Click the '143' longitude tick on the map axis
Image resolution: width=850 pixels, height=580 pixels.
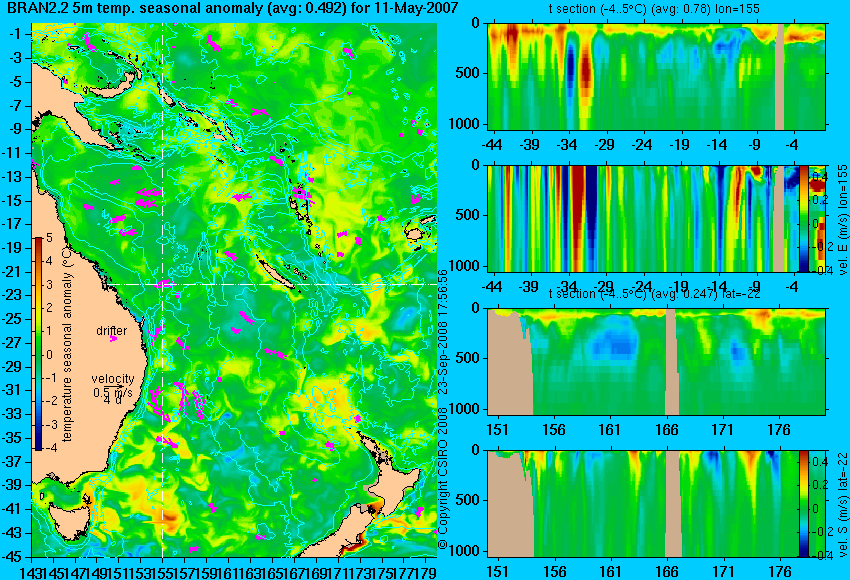point(30,572)
